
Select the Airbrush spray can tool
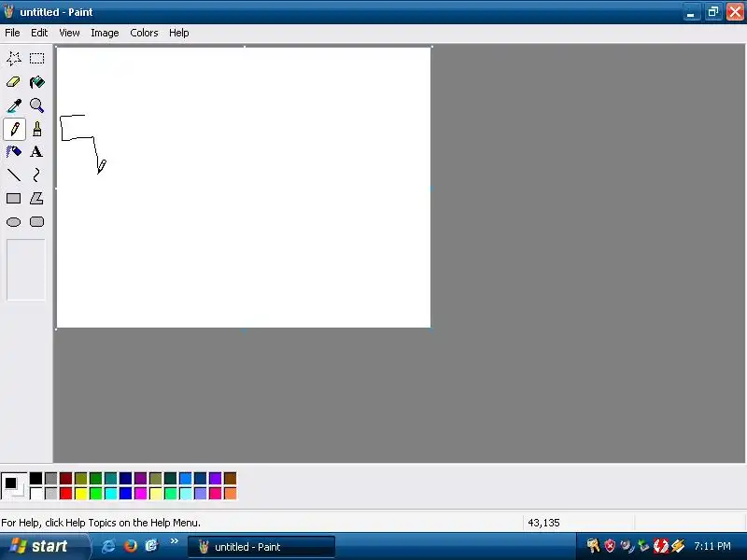pos(14,152)
